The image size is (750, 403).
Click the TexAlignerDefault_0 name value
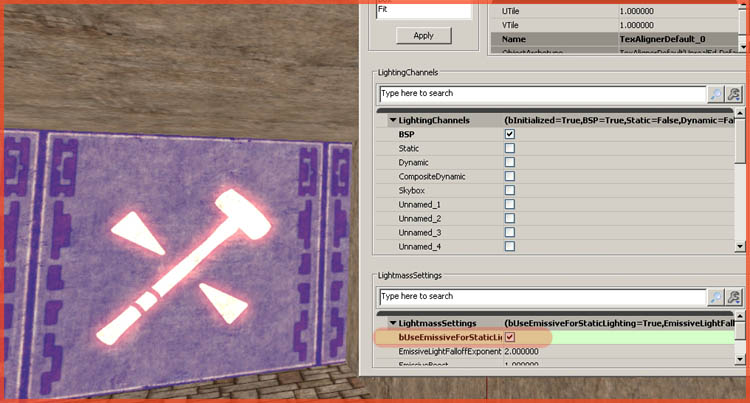tap(662, 39)
